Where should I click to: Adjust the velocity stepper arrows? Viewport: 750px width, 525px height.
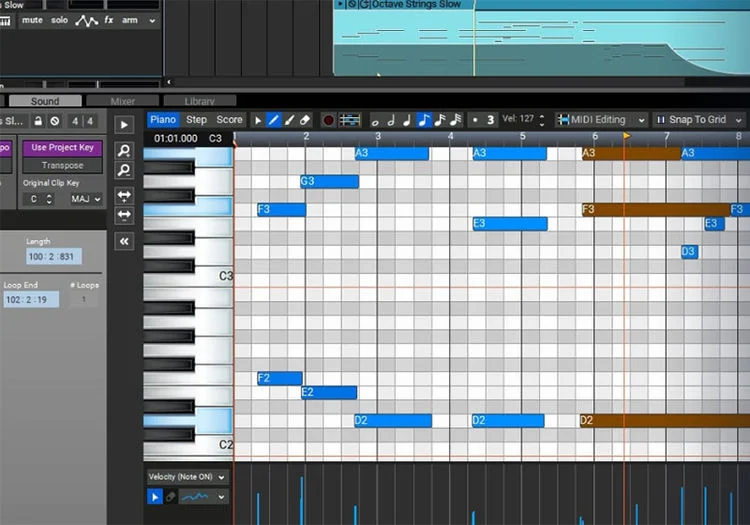click(x=541, y=120)
